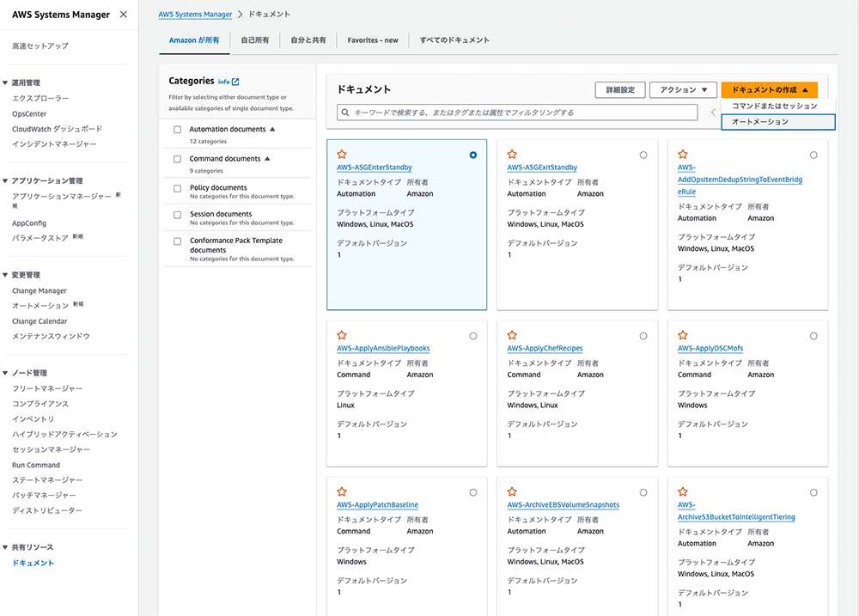Collapse アプリケーション管理 sidebar section
This screenshot has height=616, width=859.
click(5, 181)
